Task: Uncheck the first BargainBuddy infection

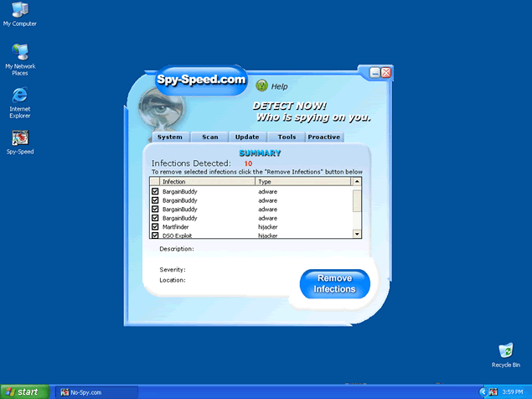Action: [155, 192]
